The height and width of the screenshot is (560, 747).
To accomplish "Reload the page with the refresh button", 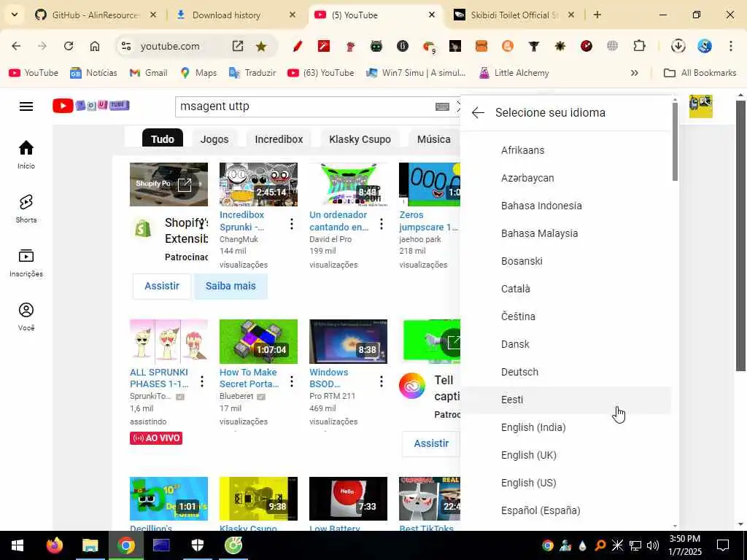I will 69,46.
